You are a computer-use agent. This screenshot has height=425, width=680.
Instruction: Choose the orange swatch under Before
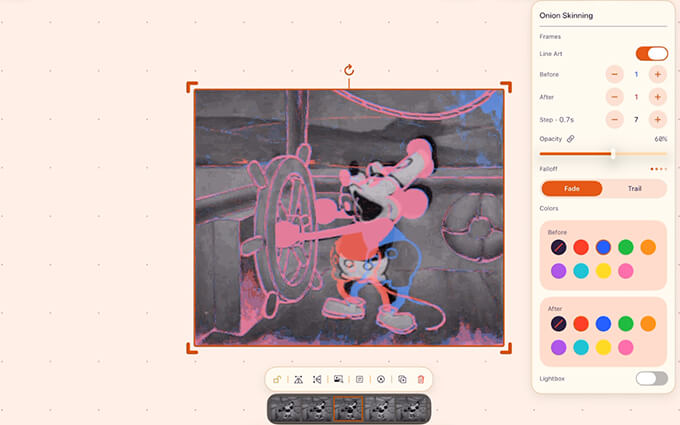pos(648,247)
